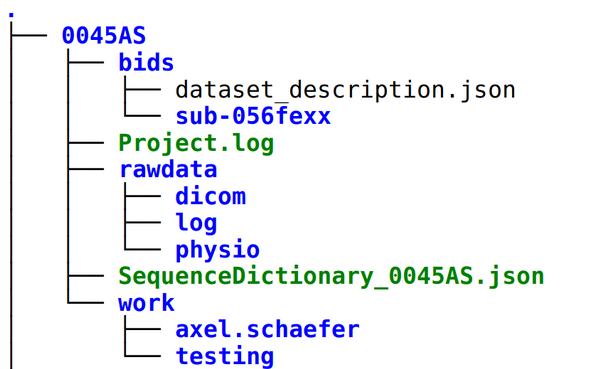
Task: Open the bids directory
Action: tap(146, 62)
